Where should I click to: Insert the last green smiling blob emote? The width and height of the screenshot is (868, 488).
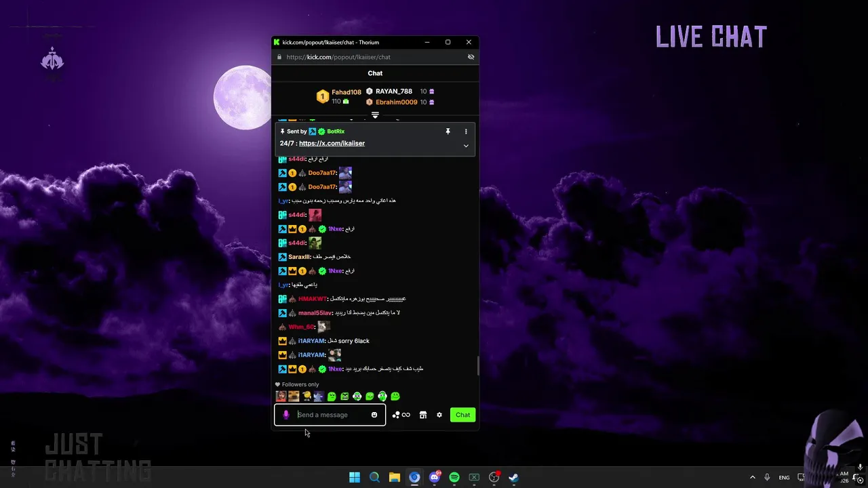tap(395, 396)
